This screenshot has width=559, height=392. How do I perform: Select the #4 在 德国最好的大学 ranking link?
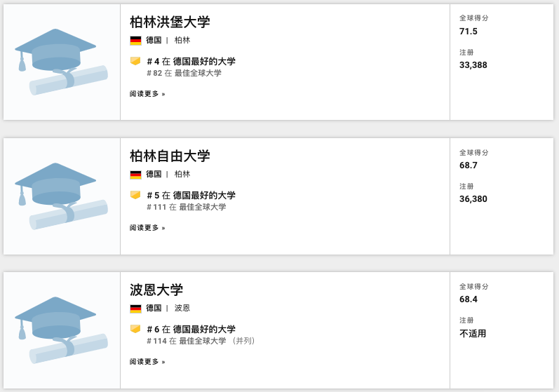coord(191,62)
